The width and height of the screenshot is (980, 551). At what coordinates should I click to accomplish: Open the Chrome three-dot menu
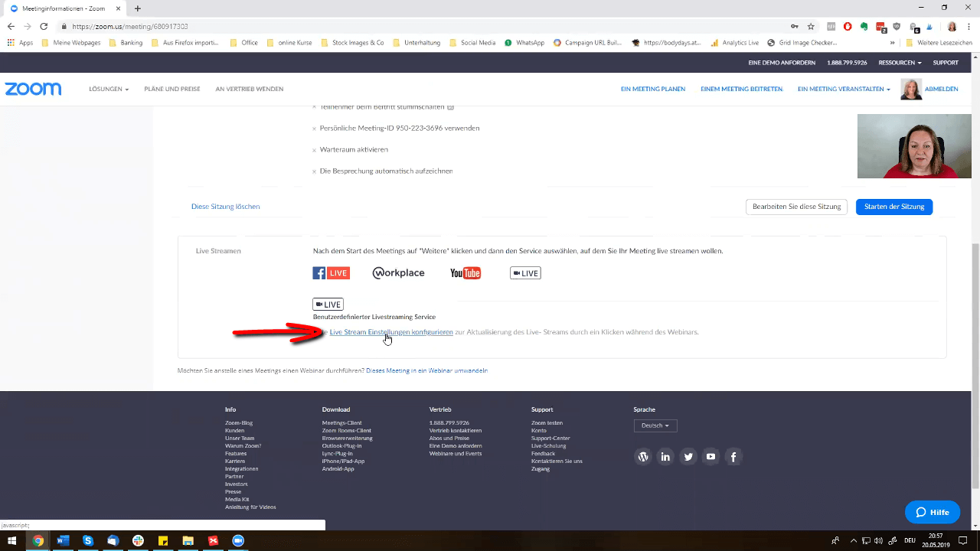969,26
